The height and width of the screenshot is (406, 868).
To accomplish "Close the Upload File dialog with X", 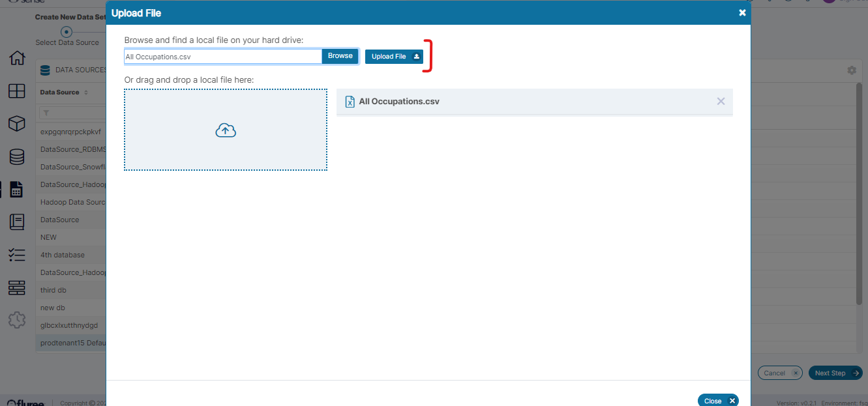I will coord(742,13).
